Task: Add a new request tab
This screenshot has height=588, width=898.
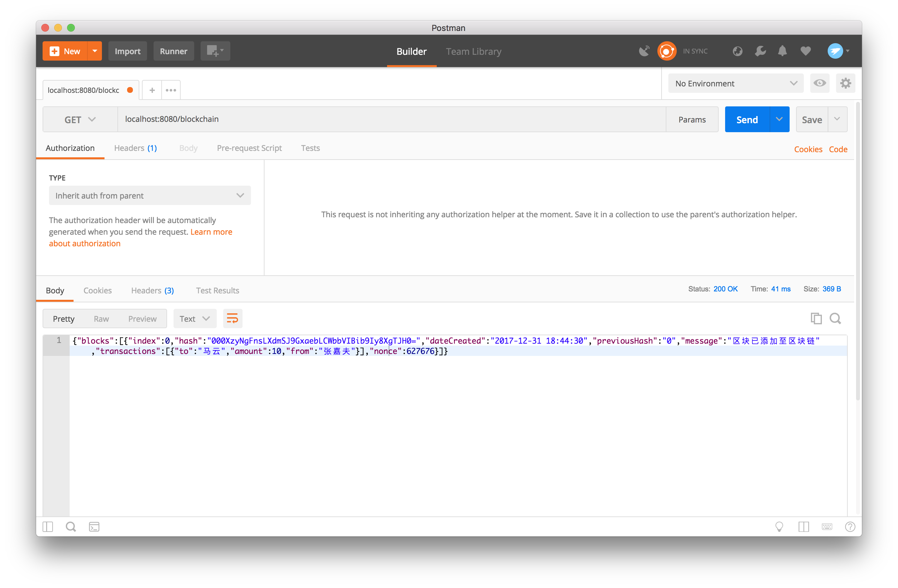Action: (x=152, y=90)
